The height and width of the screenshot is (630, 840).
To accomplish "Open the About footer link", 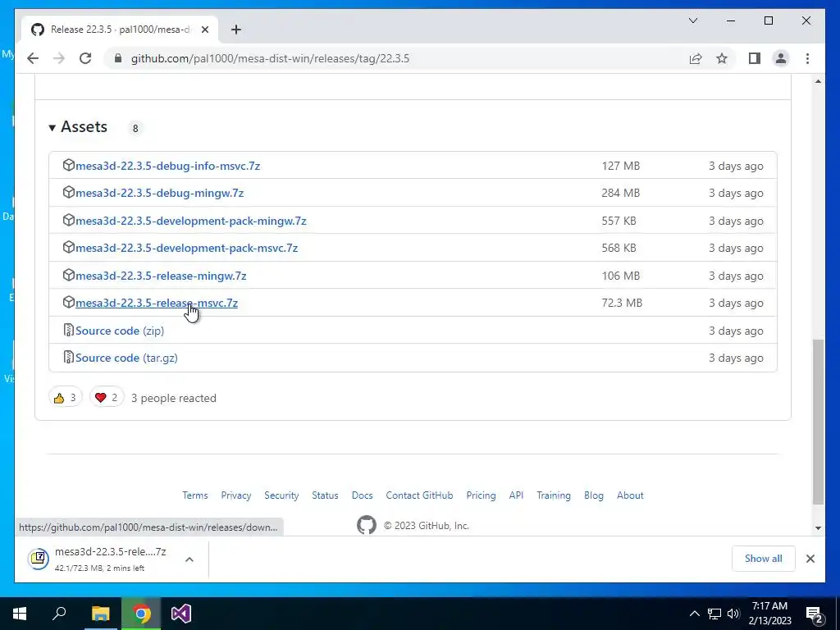I will (x=630, y=495).
